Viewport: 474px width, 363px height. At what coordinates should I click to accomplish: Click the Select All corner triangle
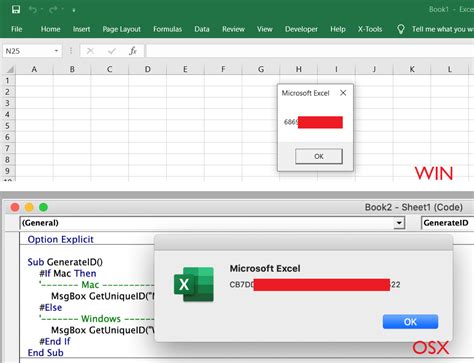[x=10, y=69]
